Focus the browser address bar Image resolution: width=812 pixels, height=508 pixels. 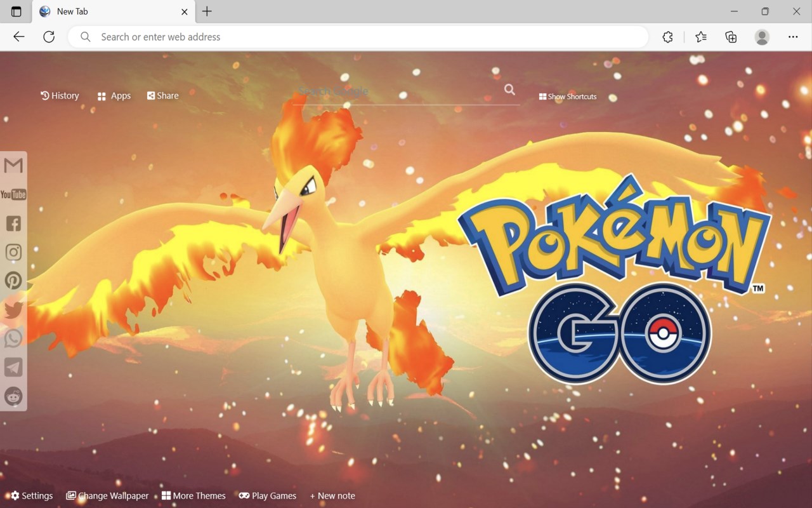click(x=358, y=37)
